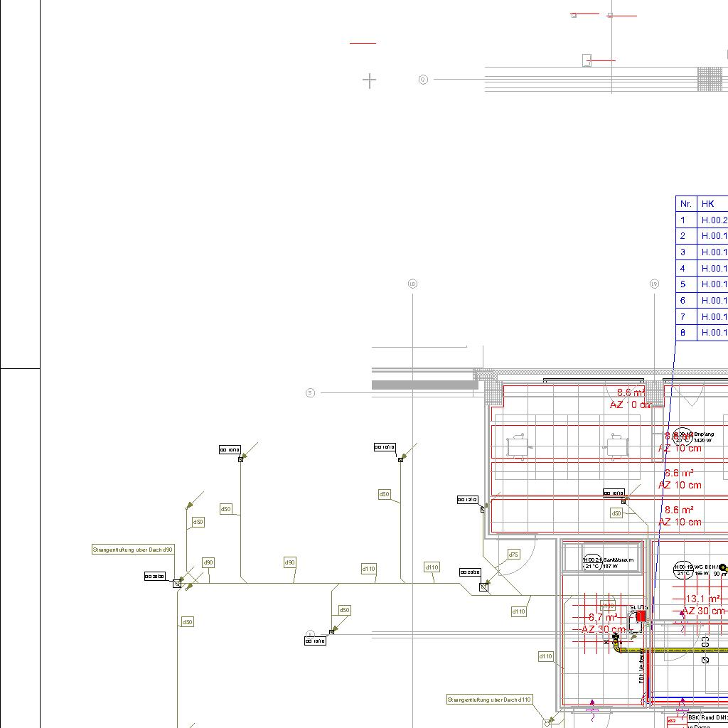Select the right desk furniture symbol
This screenshot has height=728, width=728.
(x=616, y=446)
